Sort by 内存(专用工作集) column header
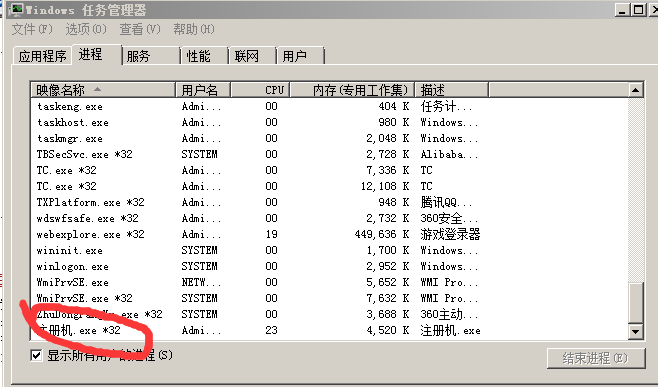 click(352, 90)
